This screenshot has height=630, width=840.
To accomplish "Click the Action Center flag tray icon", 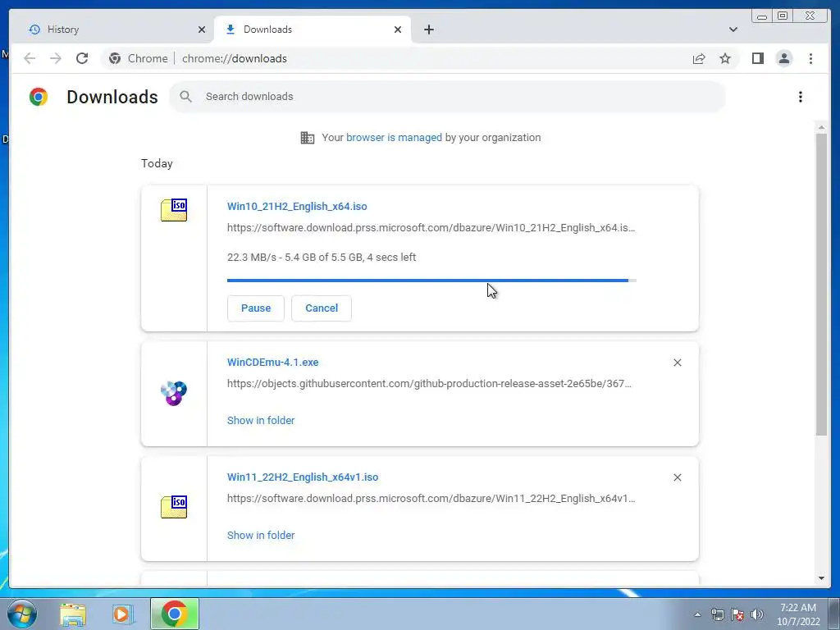I will coord(737,614).
